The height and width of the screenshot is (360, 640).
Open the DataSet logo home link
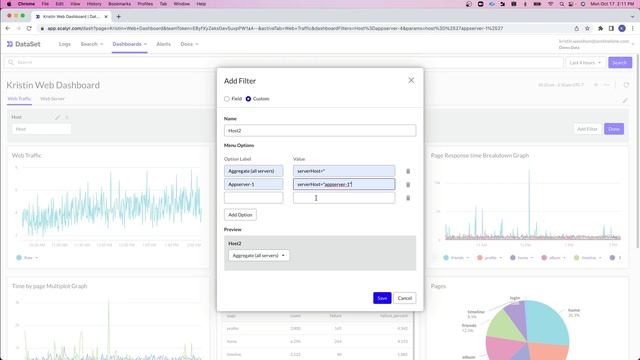[x=24, y=44]
